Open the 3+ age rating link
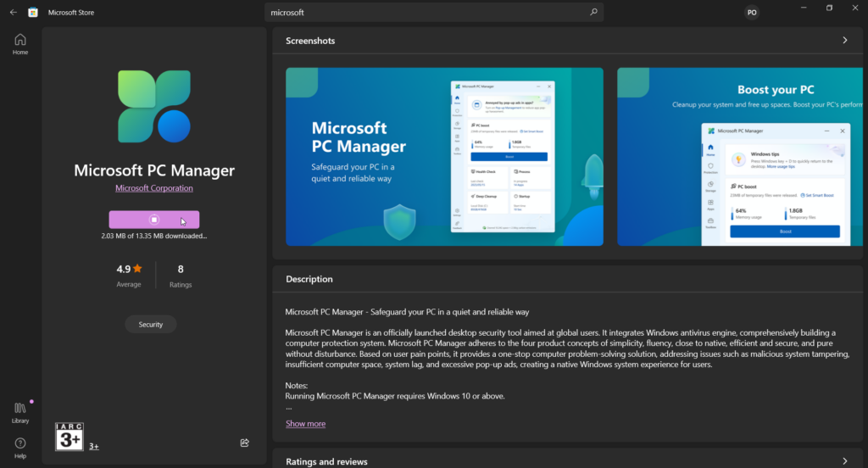This screenshot has width=868, height=468. click(x=94, y=447)
